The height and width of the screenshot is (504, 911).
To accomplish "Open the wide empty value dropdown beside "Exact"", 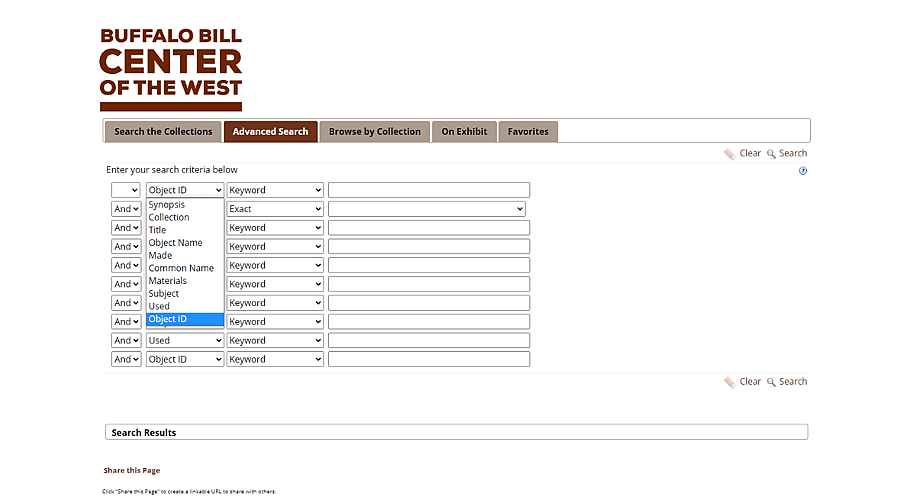I will tap(426, 209).
